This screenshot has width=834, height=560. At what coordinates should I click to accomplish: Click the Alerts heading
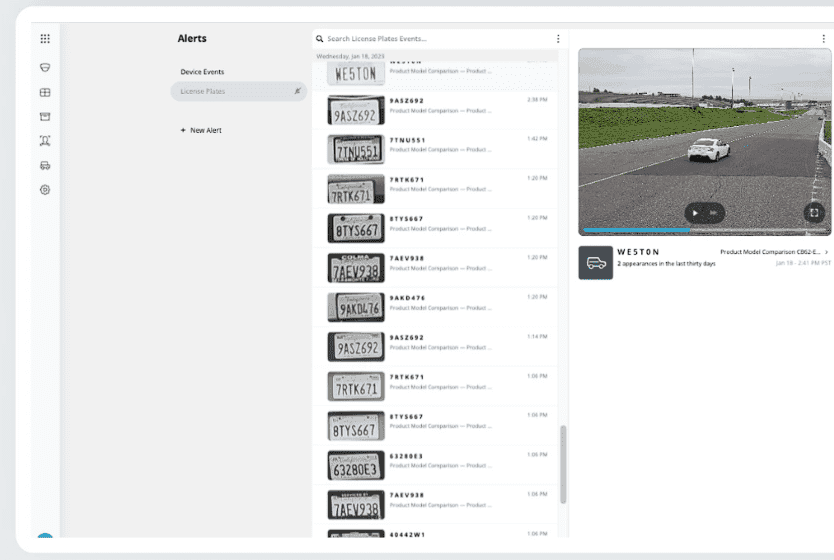pyautogui.click(x=192, y=38)
